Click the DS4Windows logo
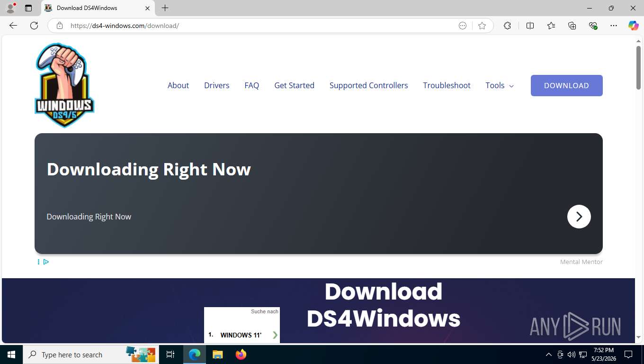Viewport: 644px width, 364px height. click(64, 85)
